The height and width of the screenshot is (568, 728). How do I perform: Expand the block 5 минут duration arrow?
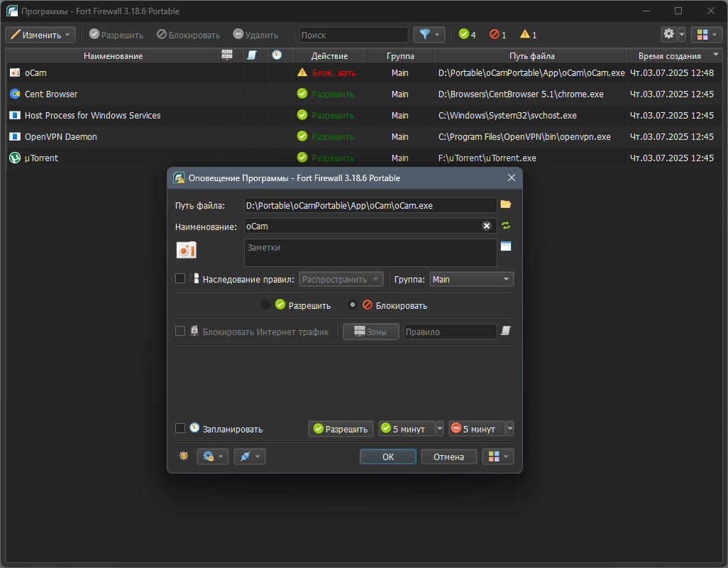pos(509,429)
